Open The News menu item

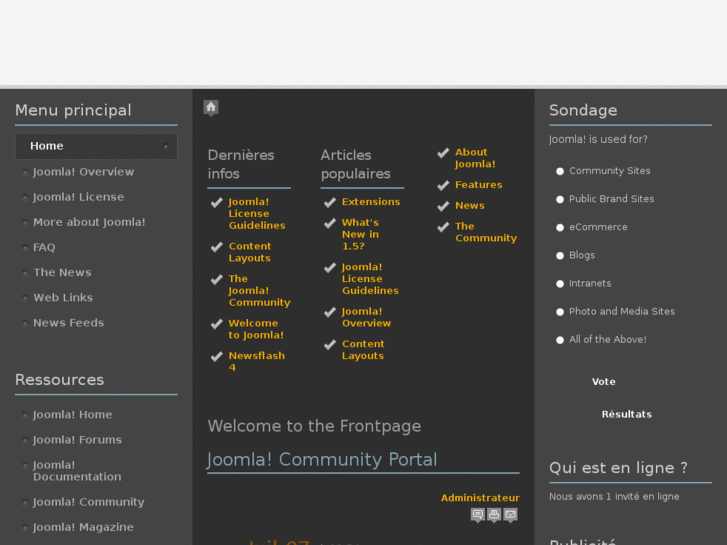pyautogui.click(x=62, y=272)
